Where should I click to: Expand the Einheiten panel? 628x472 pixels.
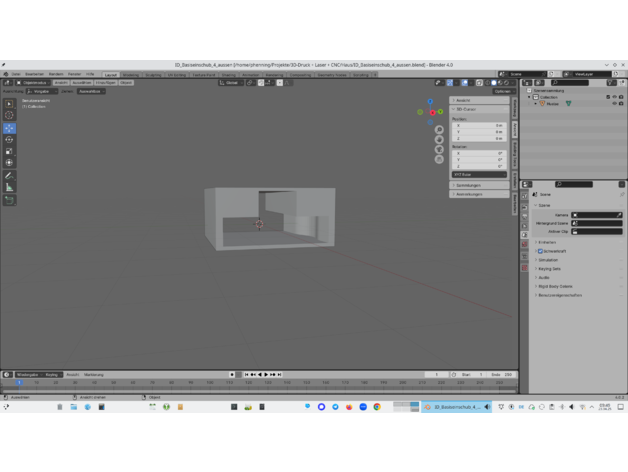tap(547, 242)
